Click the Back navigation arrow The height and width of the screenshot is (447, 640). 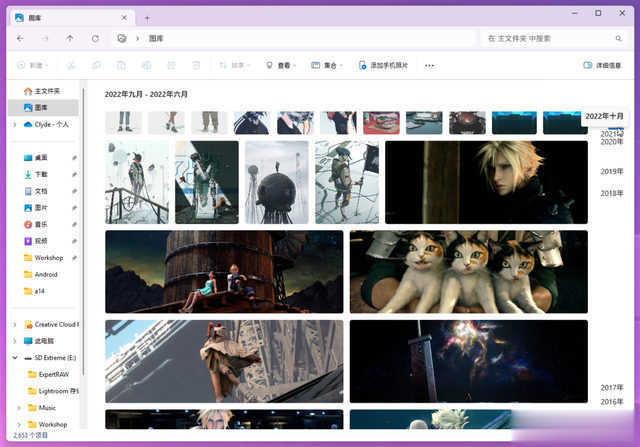coord(20,38)
